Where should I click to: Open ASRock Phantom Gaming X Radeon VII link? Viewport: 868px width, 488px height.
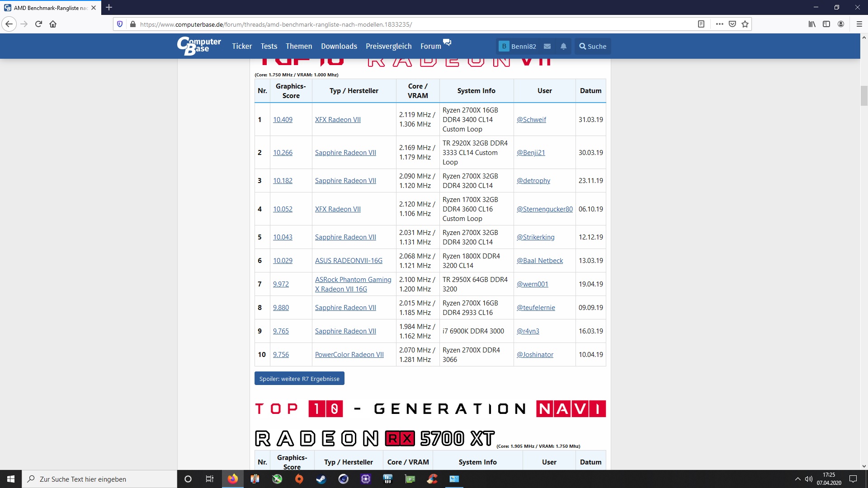pyautogui.click(x=353, y=284)
